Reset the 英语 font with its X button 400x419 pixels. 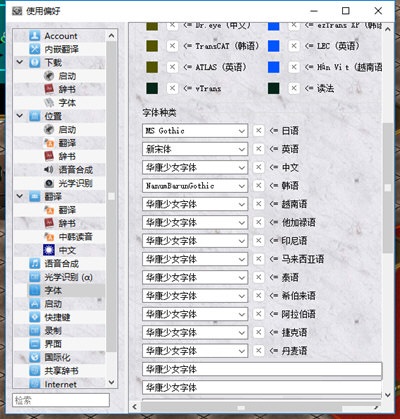tap(258, 149)
